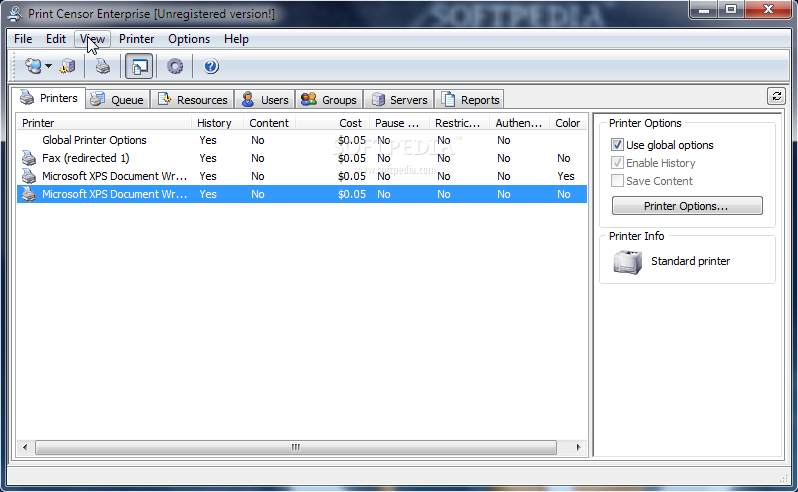Maximize the Print Censor window
The width and height of the screenshot is (798, 492).
click(731, 9)
